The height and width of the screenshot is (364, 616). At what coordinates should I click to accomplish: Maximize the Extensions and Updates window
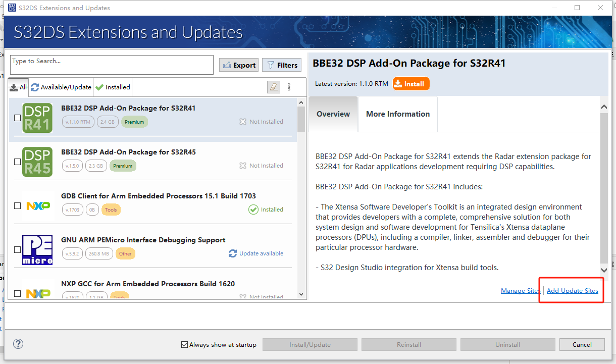[577, 8]
